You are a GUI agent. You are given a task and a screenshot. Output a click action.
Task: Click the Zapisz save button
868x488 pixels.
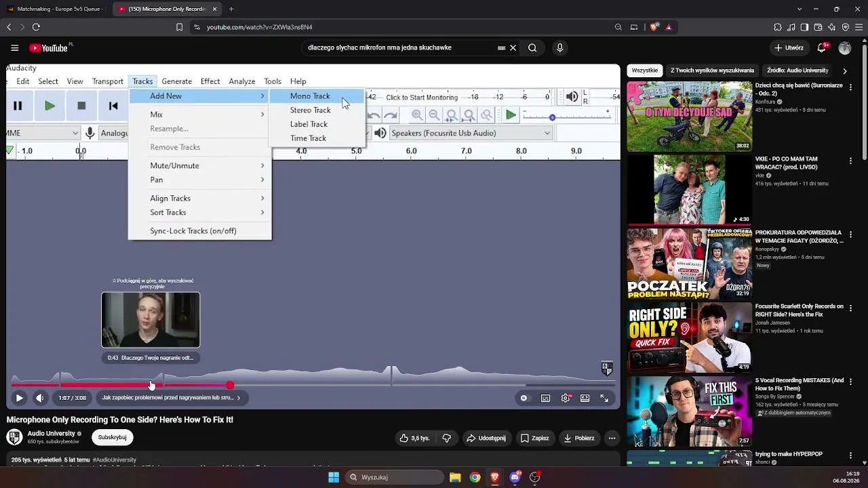point(534,438)
